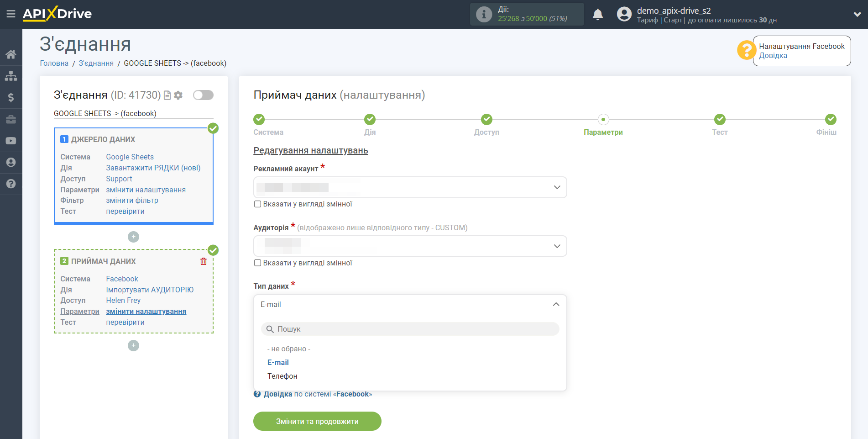
Task: Expand the Рекламний акаунт dropdown
Action: coord(410,187)
